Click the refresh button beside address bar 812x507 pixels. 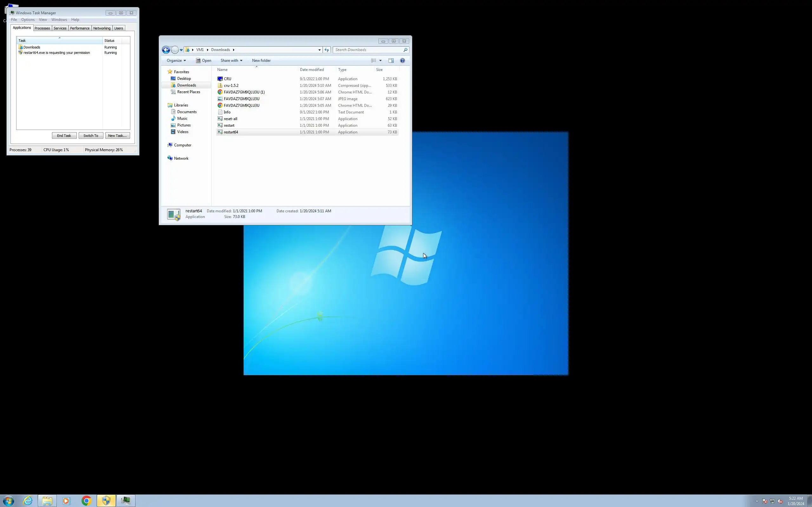pyautogui.click(x=326, y=50)
